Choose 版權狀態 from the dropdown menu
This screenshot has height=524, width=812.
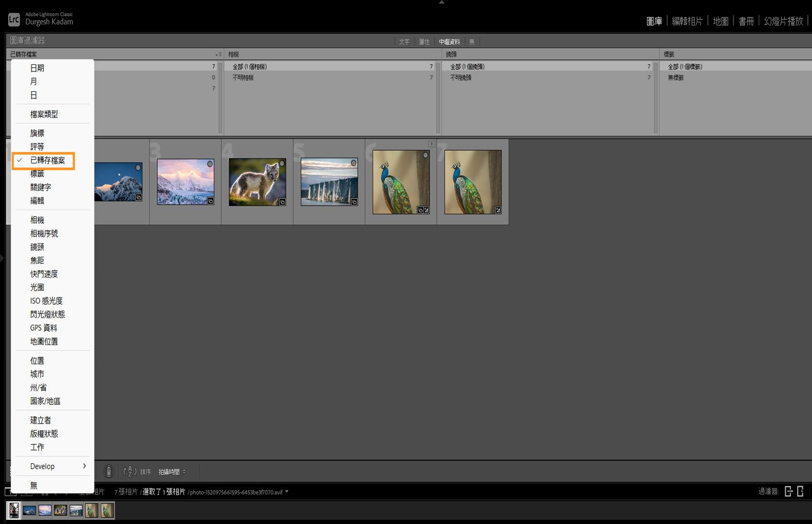point(44,434)
